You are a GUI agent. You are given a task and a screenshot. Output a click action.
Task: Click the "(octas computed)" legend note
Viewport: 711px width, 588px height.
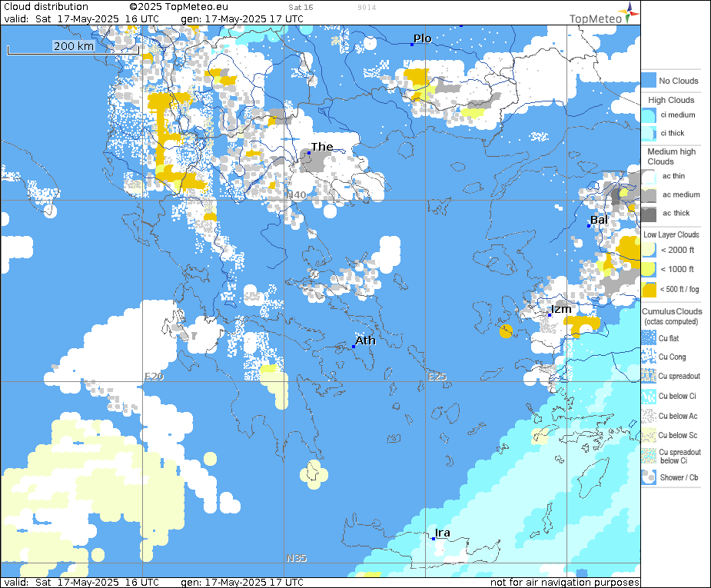[x=671, y=321]
